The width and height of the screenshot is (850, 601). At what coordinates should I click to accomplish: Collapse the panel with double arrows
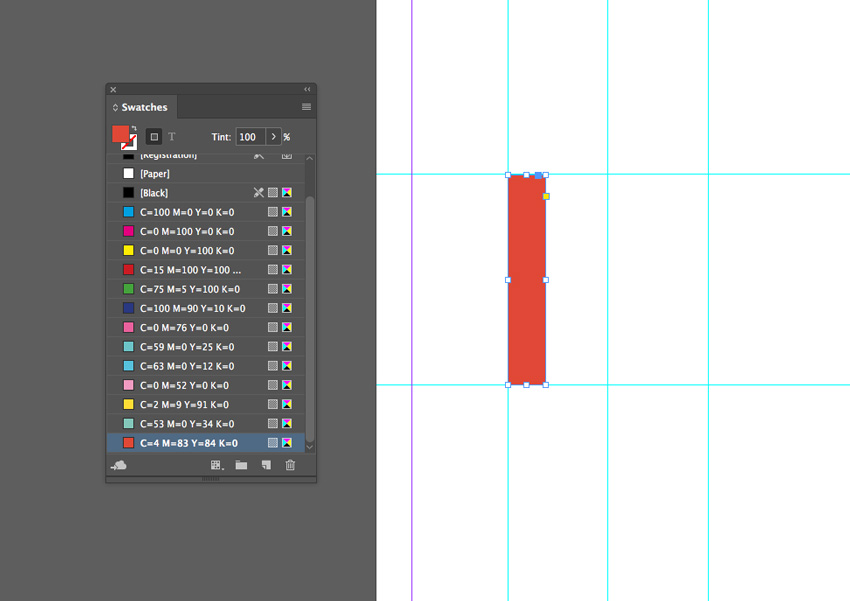(307, 90)
